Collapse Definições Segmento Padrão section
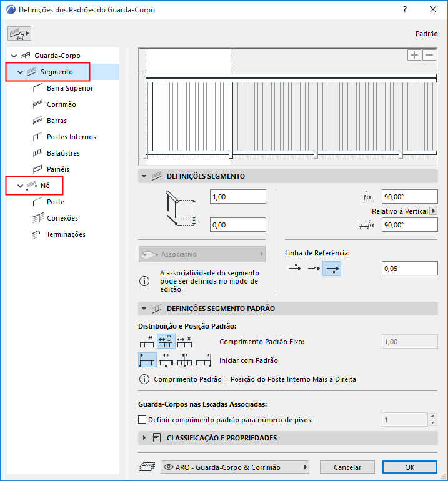This screenshot has height=481, width=448. (144, 309)
